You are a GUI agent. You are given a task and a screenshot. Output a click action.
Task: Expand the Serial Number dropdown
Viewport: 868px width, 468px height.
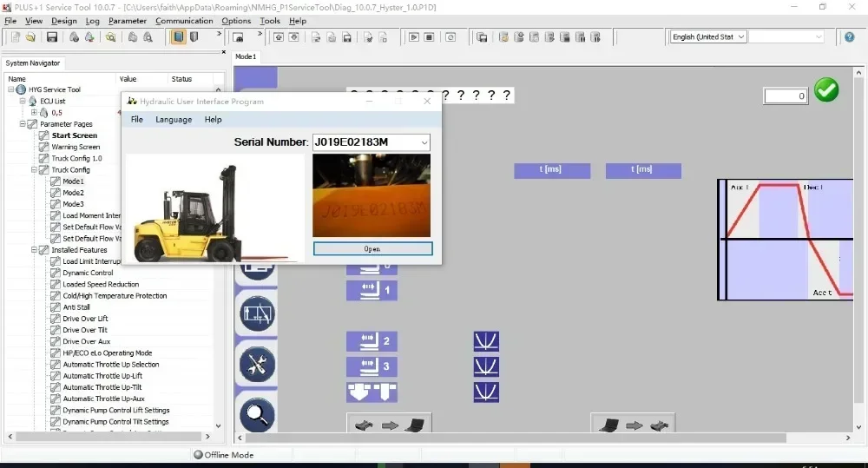tap(424, 142)
